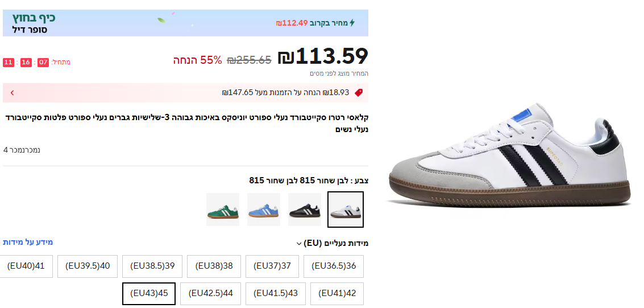
Task: Click the red discount tag icon
Action: (x=358, y=92)
